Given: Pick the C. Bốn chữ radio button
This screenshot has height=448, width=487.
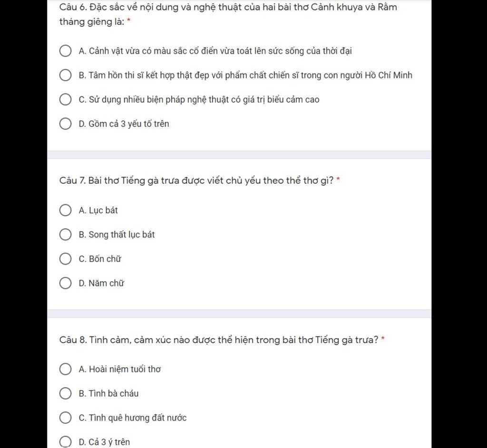Looking at the screenshot, I should tap(65, 259).
